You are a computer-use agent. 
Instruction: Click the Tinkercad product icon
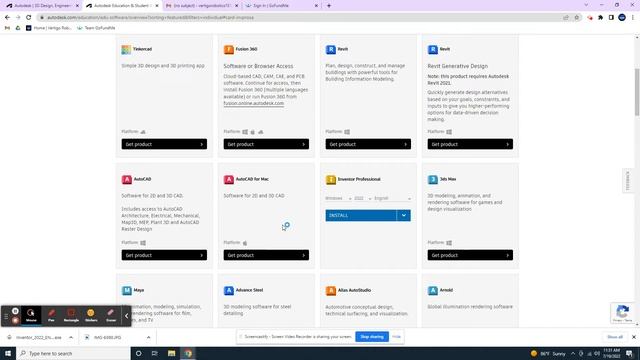click(x=126, y=49)
